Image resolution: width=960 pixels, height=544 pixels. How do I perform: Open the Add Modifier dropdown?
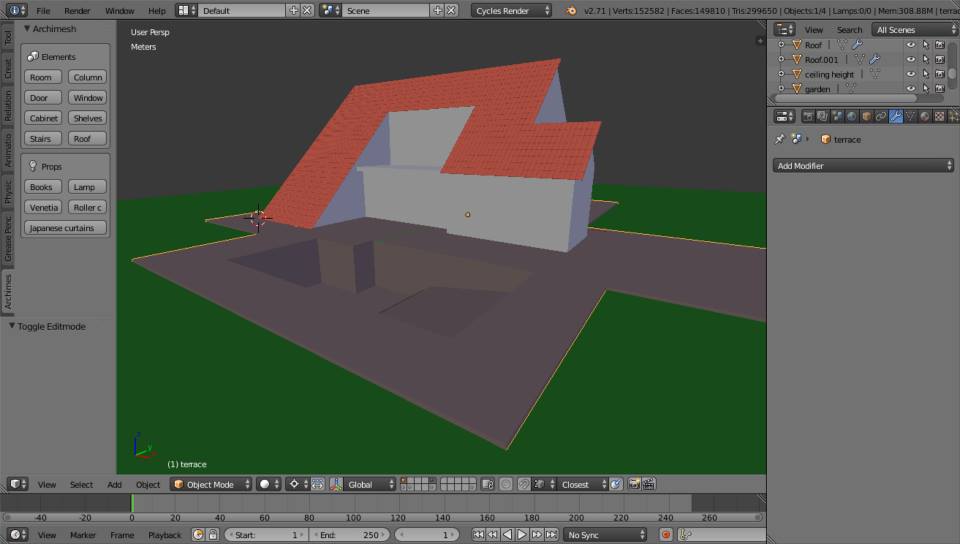pyautogui.click(x=863, y=166)
